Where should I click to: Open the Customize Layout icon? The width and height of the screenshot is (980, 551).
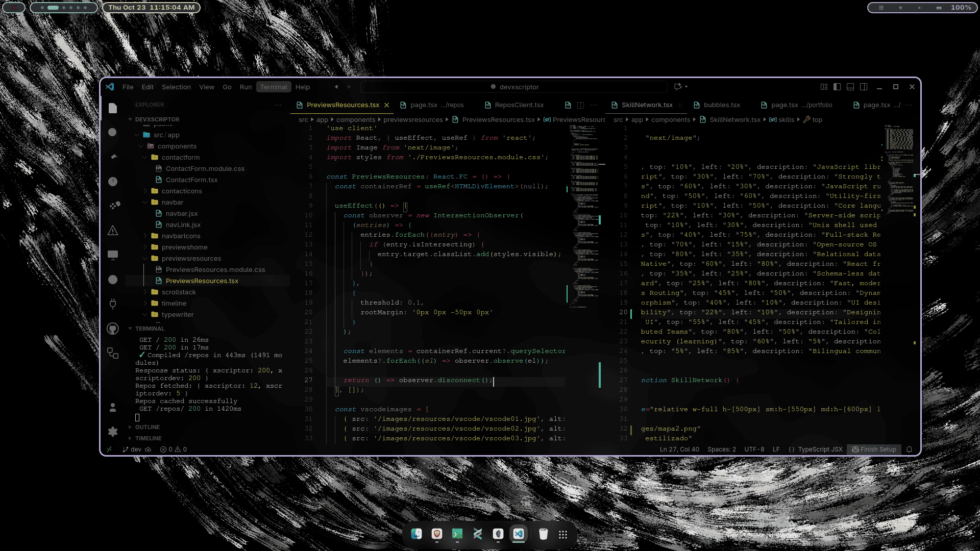tap(824, 87)
